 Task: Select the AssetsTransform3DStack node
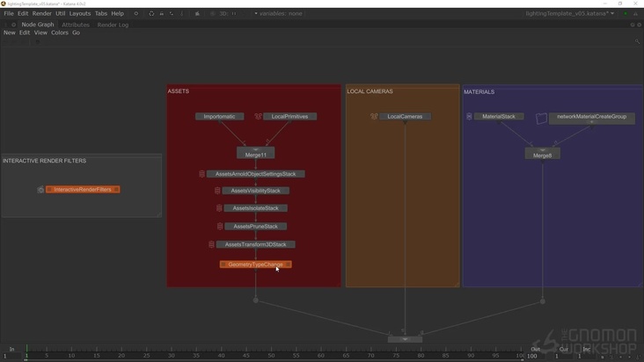[x=255, y=244]
